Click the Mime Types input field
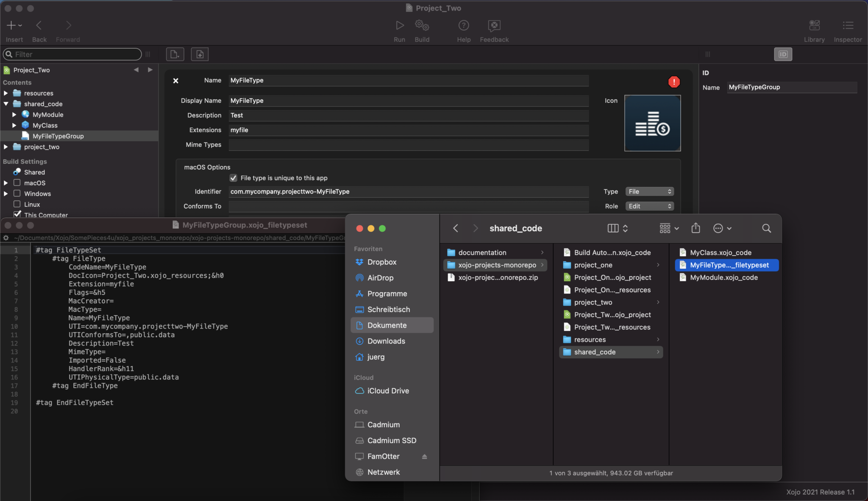The height and width of the screenshot is (501, 868). coord(409,145)
